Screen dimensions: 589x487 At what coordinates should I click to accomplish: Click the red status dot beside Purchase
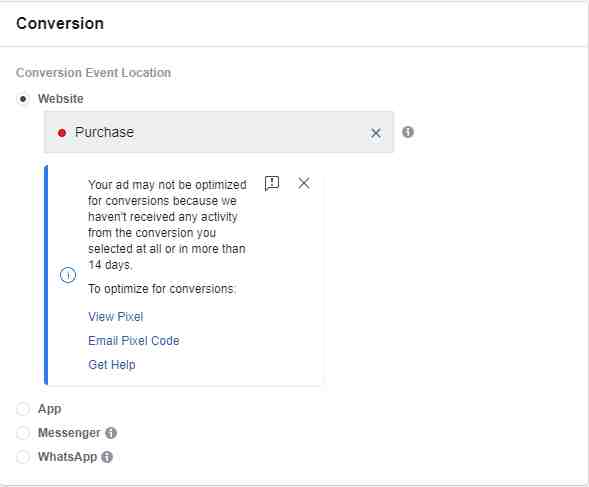point(62,133)
